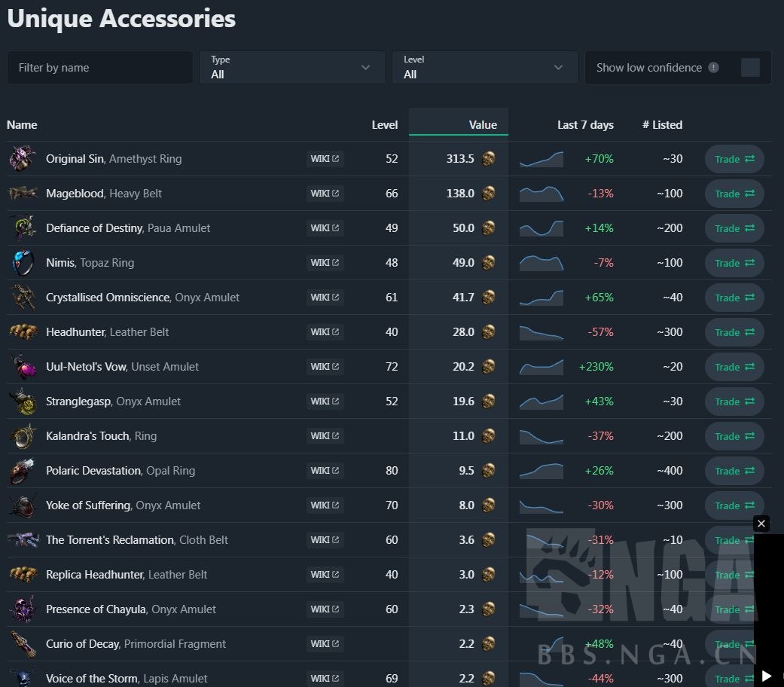Click the info icon beside Show low confidence
Viewport: 784px width, 687px height.
(713, 68)
